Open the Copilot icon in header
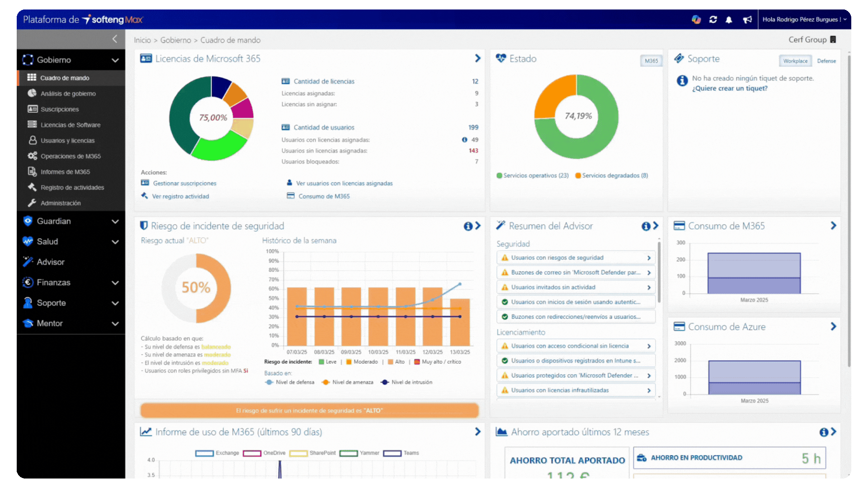868x488 pixels. tap(696, 19)
